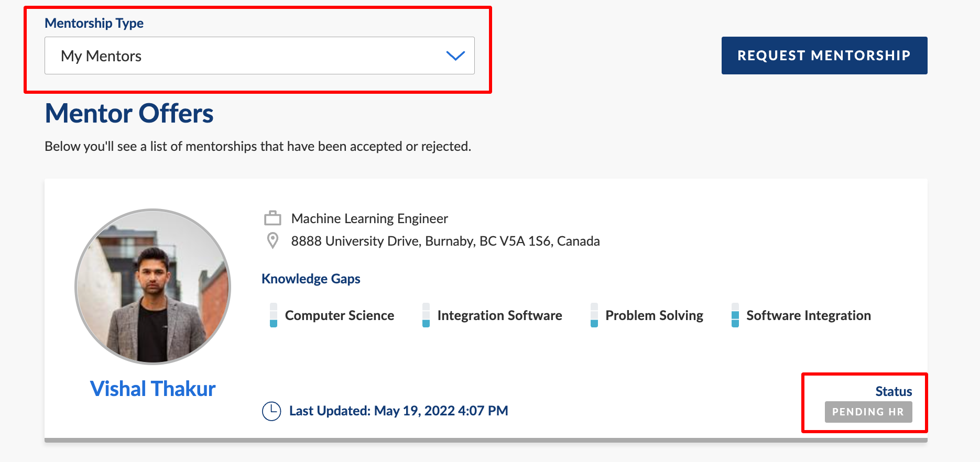
Task: Click the 8888 University Drive address text
Action: (445, 241)
